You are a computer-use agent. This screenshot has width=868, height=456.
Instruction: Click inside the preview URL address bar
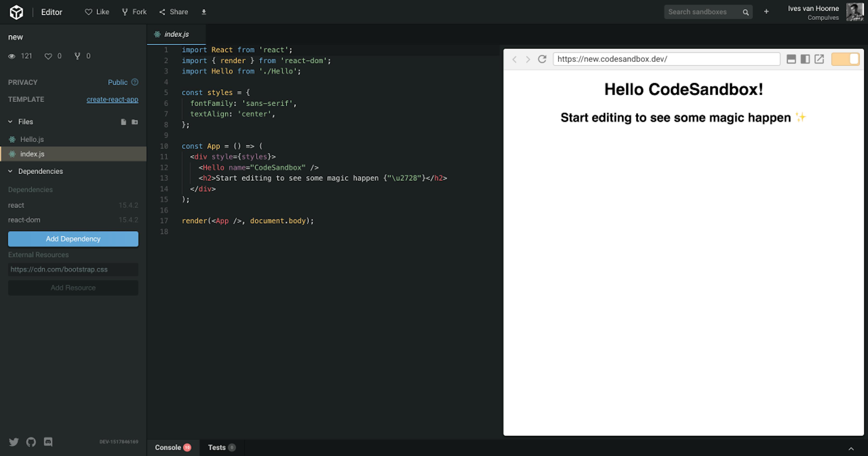tap(666, 59)
